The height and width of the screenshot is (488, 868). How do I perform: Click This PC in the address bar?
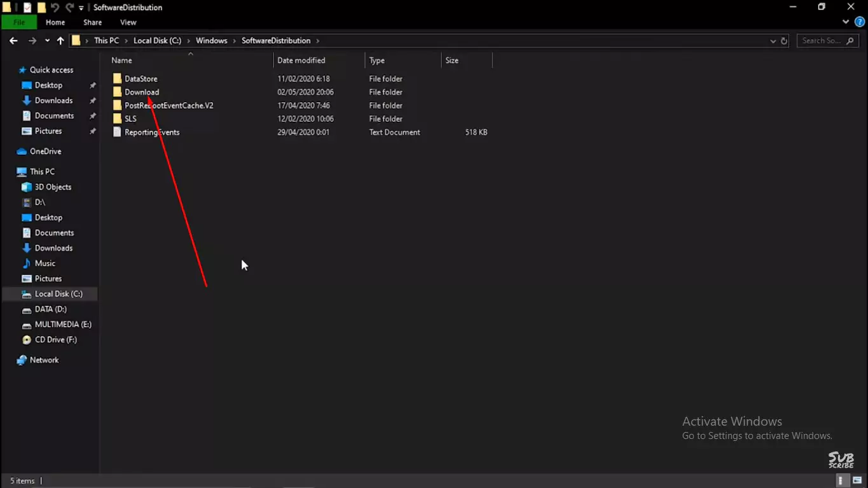point(106,41)
